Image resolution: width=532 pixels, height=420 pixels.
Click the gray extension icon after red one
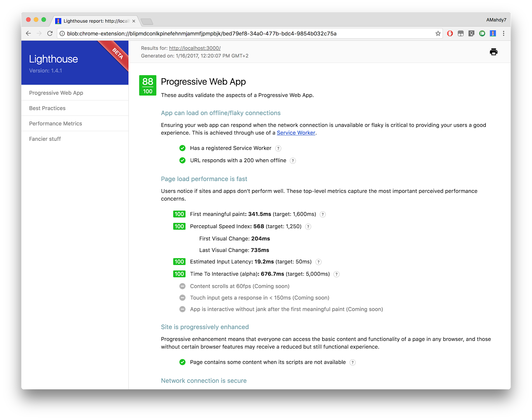(x=461, y=33)
